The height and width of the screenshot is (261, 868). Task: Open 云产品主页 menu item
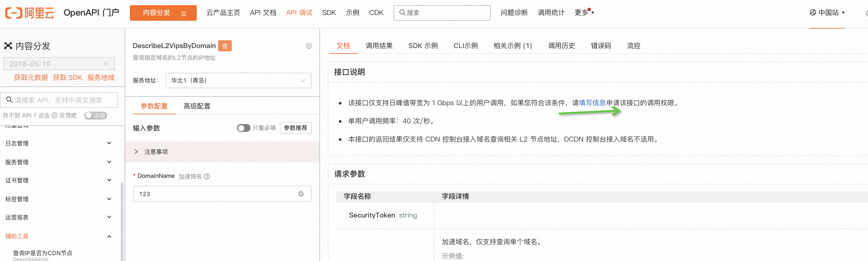[223, 13]
